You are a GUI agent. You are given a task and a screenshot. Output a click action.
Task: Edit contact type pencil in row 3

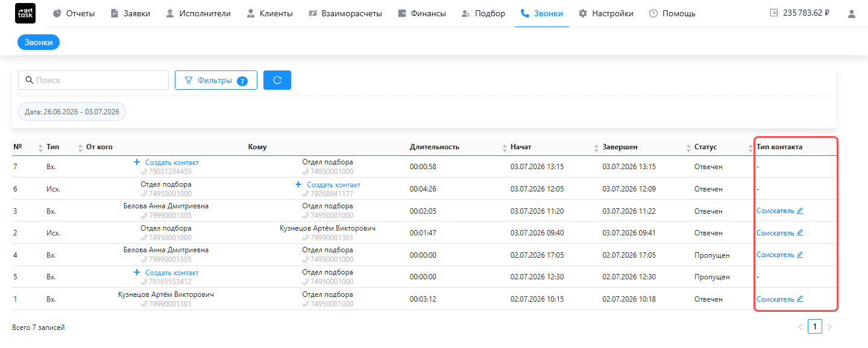pyautogui.click(x=800, y=211)
